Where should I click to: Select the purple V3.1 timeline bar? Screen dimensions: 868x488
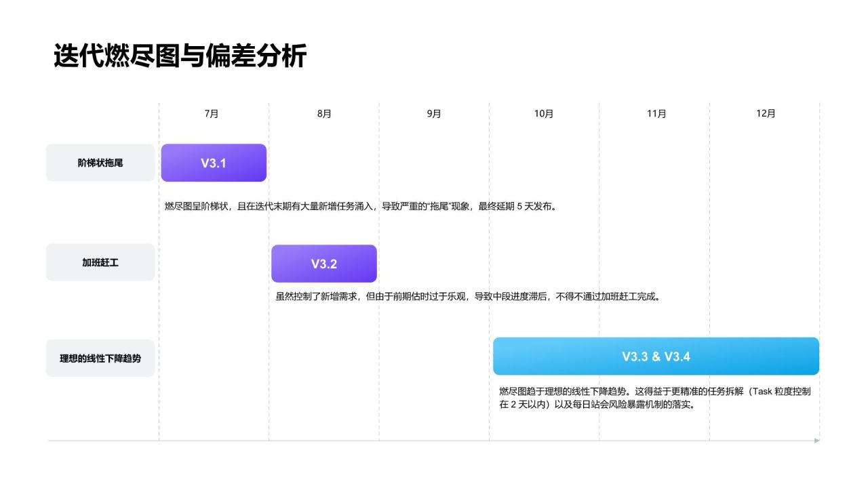214,163
